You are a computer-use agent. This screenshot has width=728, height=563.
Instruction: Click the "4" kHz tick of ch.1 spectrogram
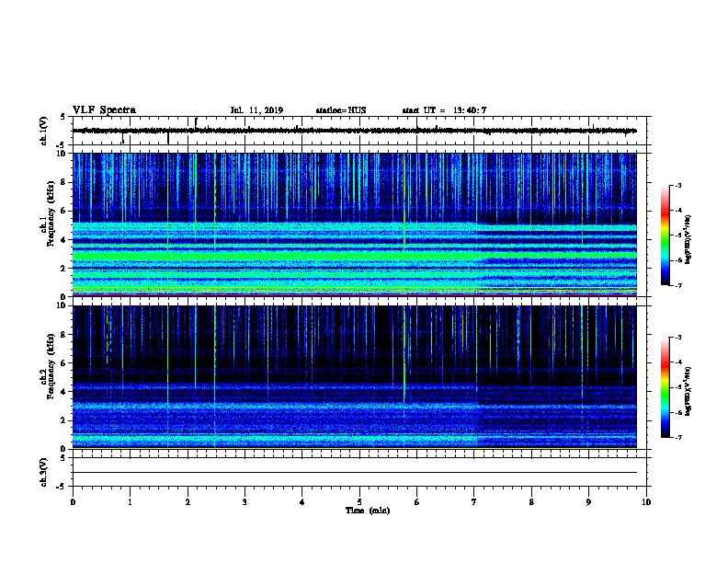(x=65, y=240)
